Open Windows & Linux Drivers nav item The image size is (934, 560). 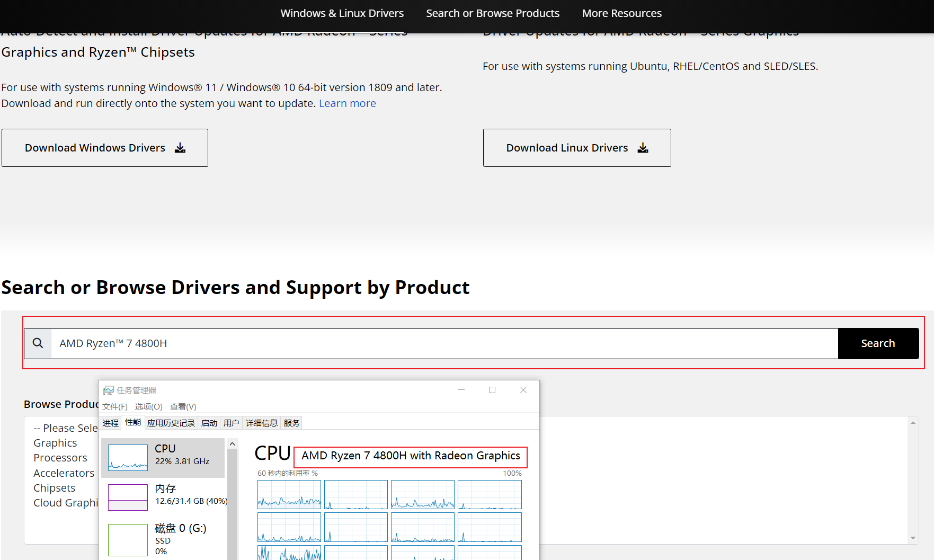(342, 13)
